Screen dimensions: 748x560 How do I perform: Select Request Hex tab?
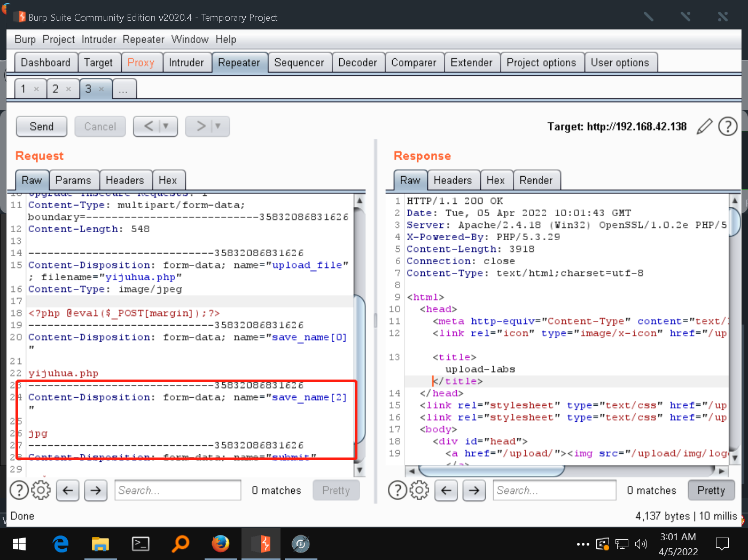[x=168, y=180]
